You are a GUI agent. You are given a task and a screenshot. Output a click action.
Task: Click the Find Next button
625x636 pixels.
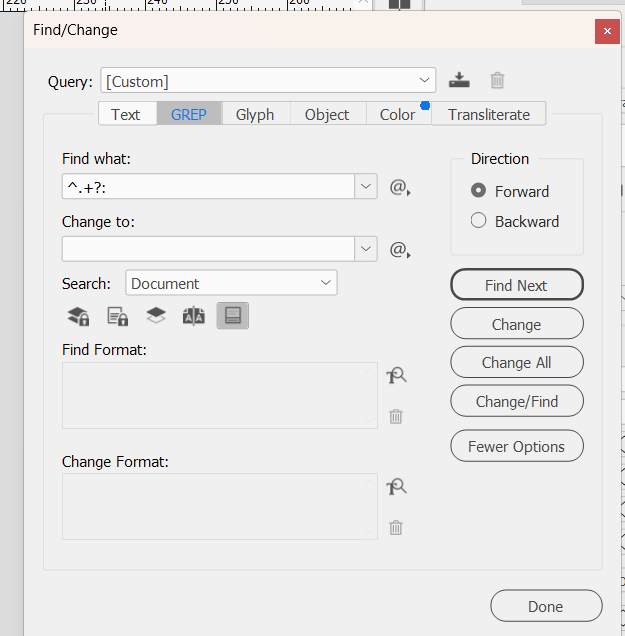[516, 285]
